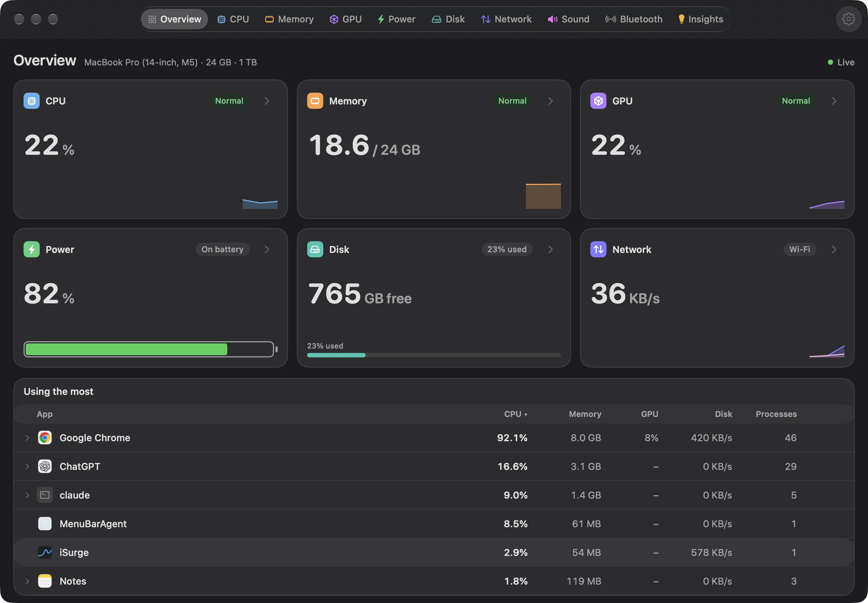Viewport: 868px width, 603px height.
Task: Sort by the Processes column header
Action: (x=776, y=414)
